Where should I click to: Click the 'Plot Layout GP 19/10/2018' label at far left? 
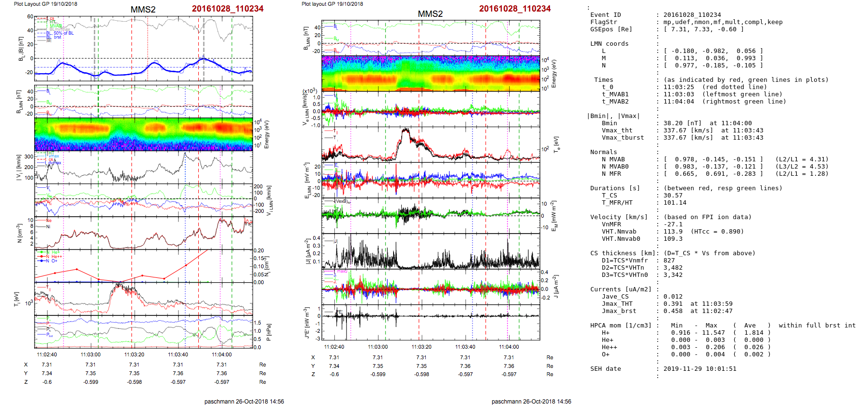45,4
